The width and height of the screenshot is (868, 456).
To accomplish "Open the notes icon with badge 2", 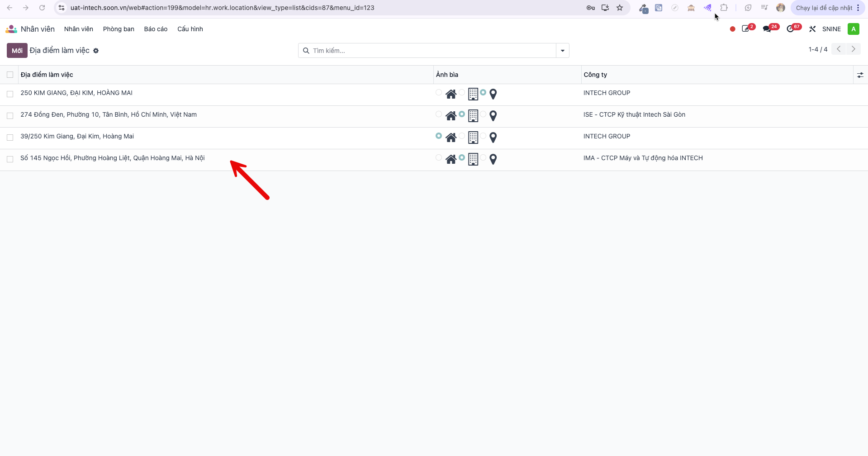I will point(746,29).
